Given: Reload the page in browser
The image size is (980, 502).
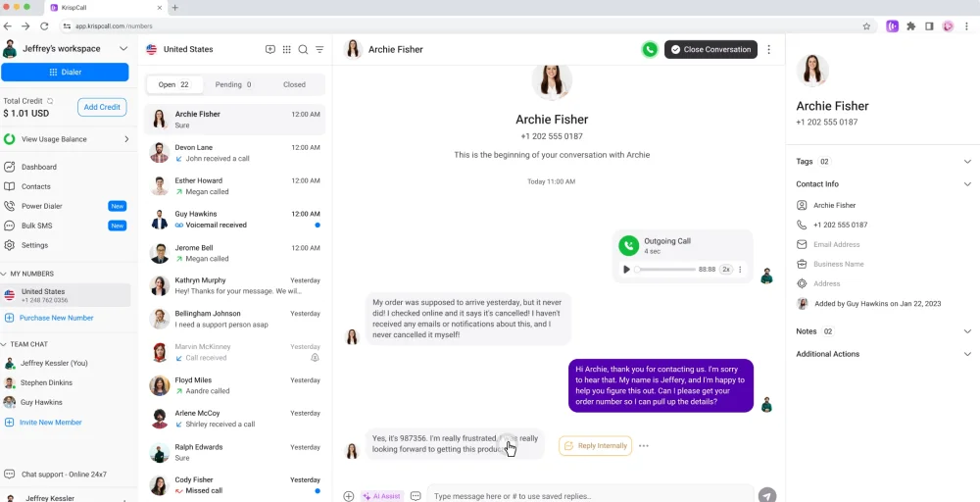Looking at the screenshot, I should [44, 26].
